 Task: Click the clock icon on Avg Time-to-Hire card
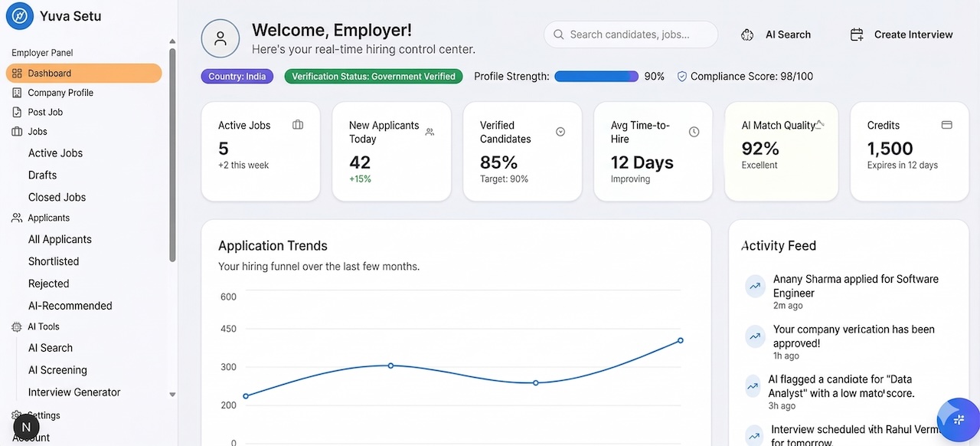[694, 132]
